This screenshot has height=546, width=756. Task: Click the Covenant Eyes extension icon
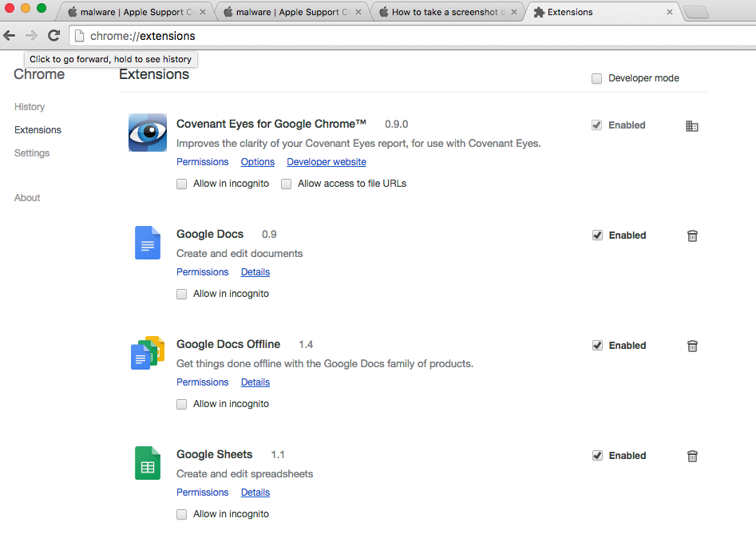coord(148,133)
